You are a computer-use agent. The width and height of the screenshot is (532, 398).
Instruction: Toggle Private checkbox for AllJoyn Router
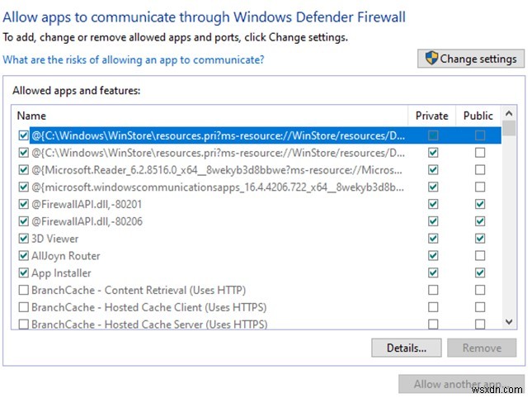coord(433,256)
